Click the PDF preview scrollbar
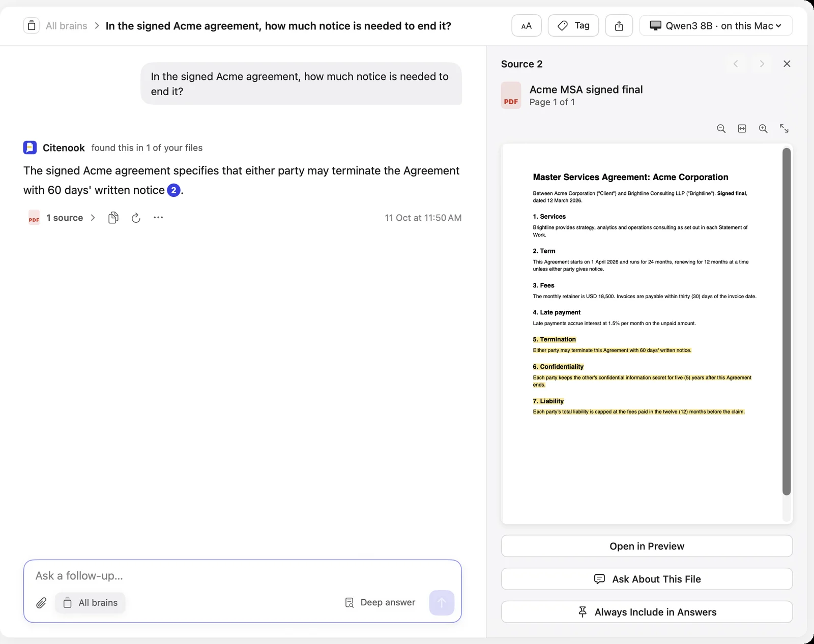The height and width of the screenshot is (644, 814). [787, 321]
